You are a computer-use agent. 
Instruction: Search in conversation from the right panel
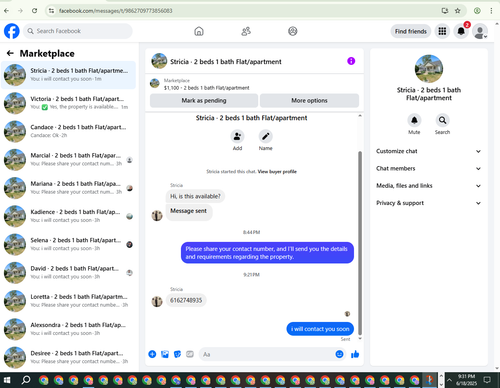(442, 120)
